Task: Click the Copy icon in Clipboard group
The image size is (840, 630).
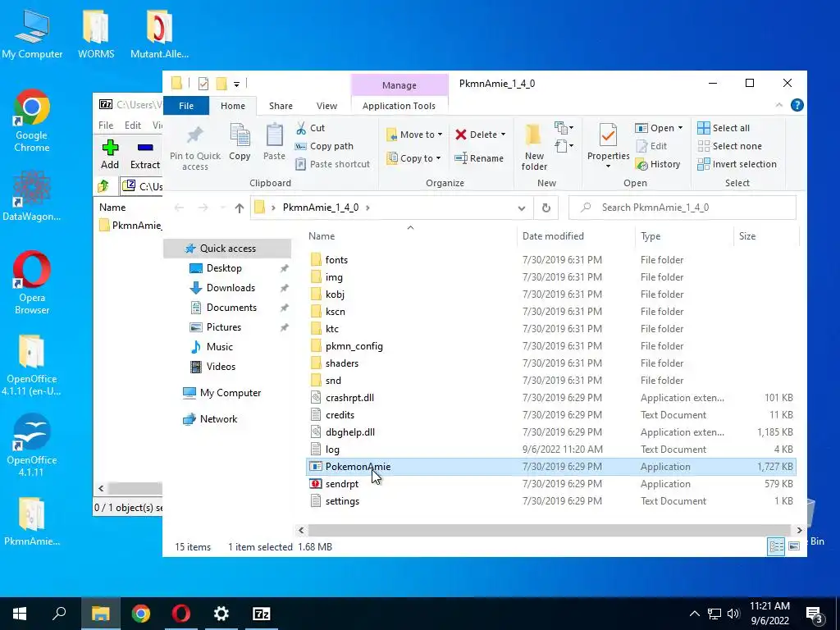Action: (240, 135)
